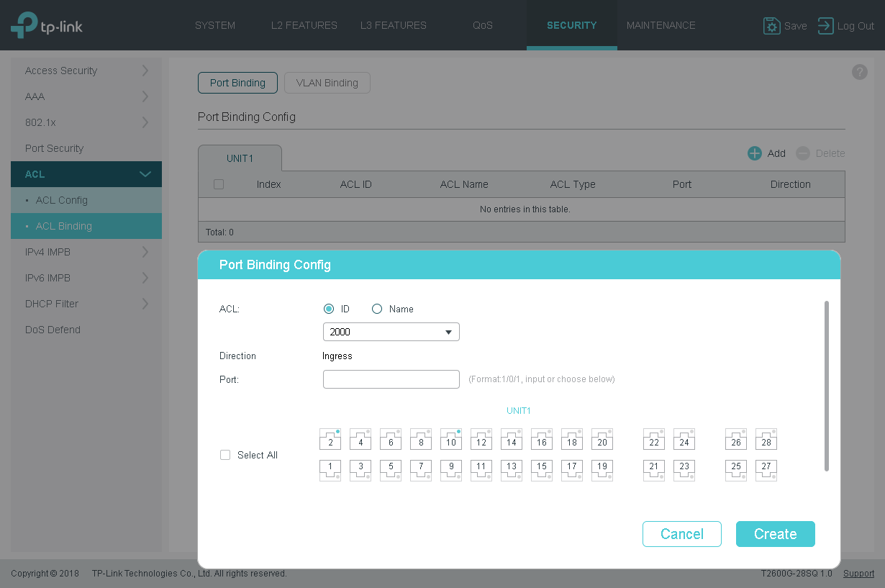The height and width of the screenshot is (588, 885).
Task: Click the Cancel button
Action: tap(682, 534)
